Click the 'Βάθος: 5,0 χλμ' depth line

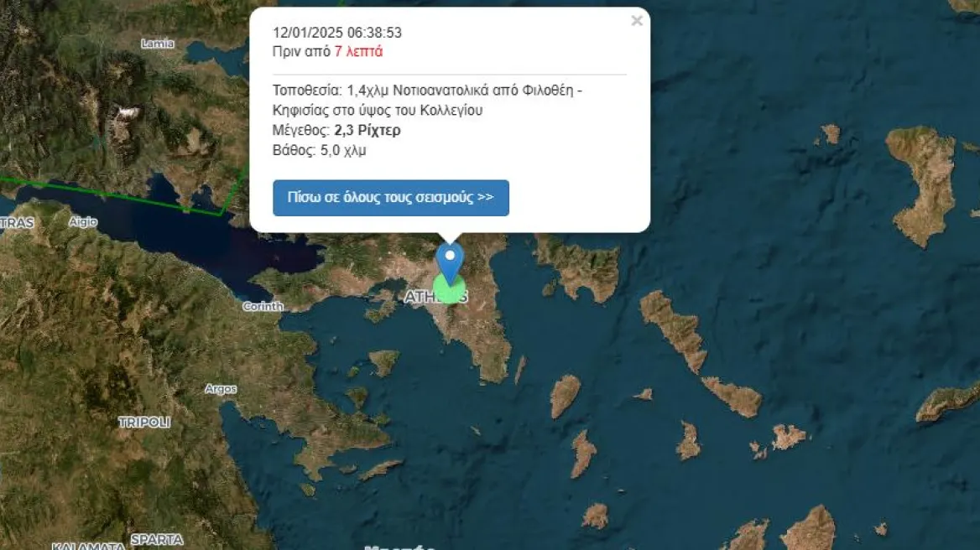[320, 150]
